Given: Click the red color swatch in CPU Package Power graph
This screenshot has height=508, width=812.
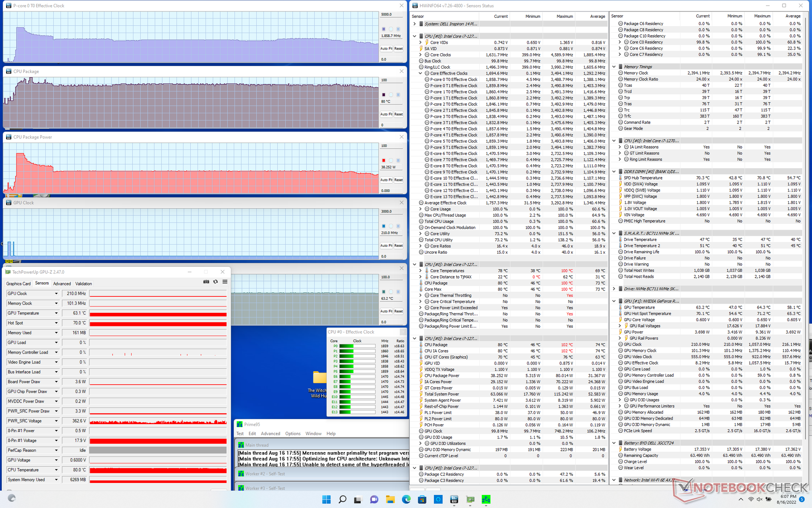Looking at the screenshot, I should (384, 160).
